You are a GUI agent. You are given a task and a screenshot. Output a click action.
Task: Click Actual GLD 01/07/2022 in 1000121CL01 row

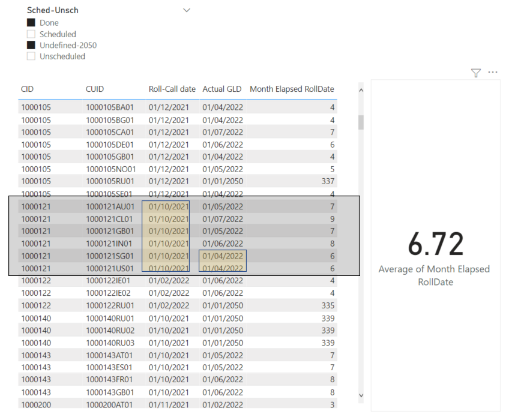pyautogui.click(x=223, y=219)
